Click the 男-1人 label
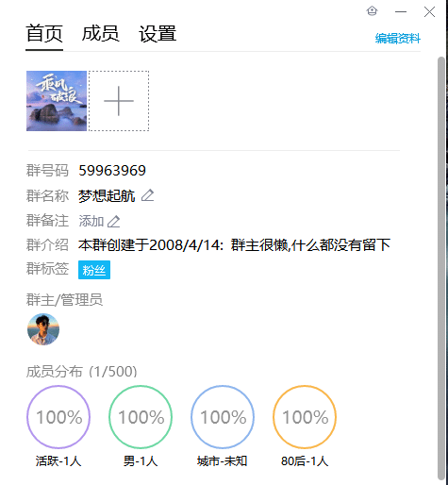The image size is (448, 485). pyautogui.click(x=141, y=461)
